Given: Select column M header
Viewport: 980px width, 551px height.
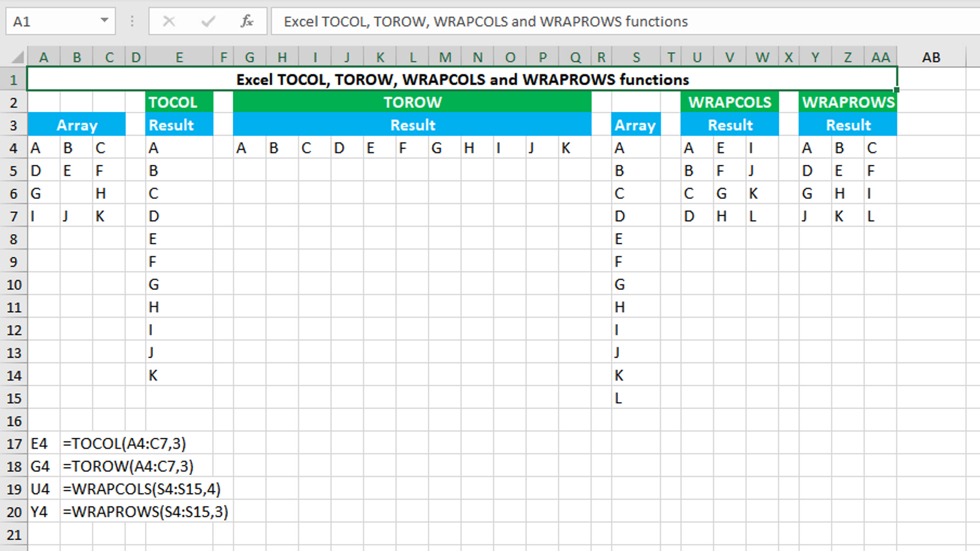Looking at the screenshot, I should [445, 57].
